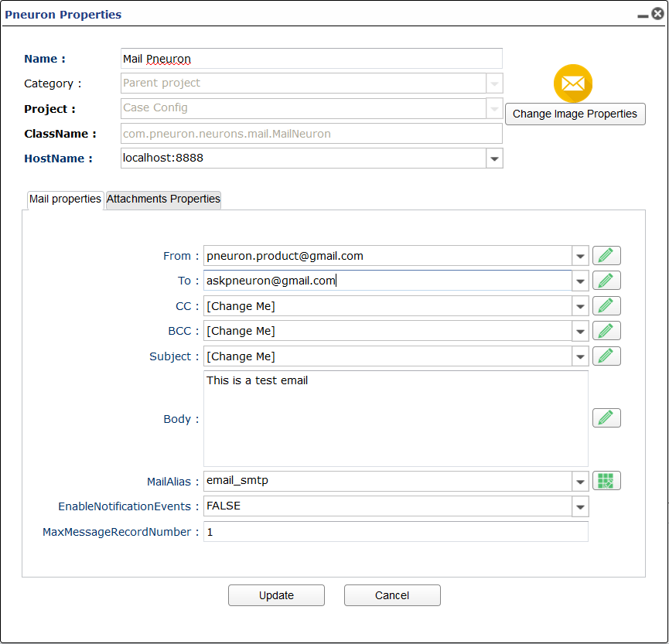Image resolution: width=669 pixels, height=644 pixels.
Task: Minimize the Pneuron Properties dialog
Action: [643, 15]
